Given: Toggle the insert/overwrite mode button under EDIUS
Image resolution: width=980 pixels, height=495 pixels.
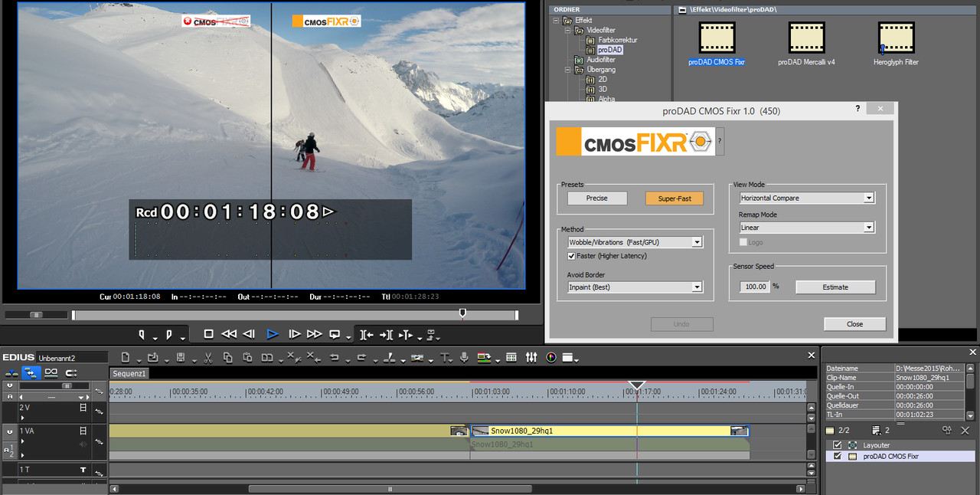Looking at the screenshot, I should 12,372.
